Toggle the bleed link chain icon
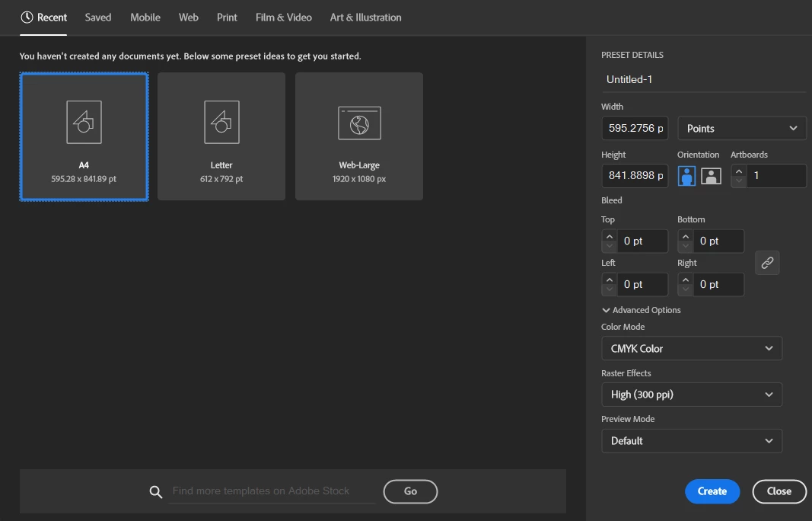 coord(767,263)
